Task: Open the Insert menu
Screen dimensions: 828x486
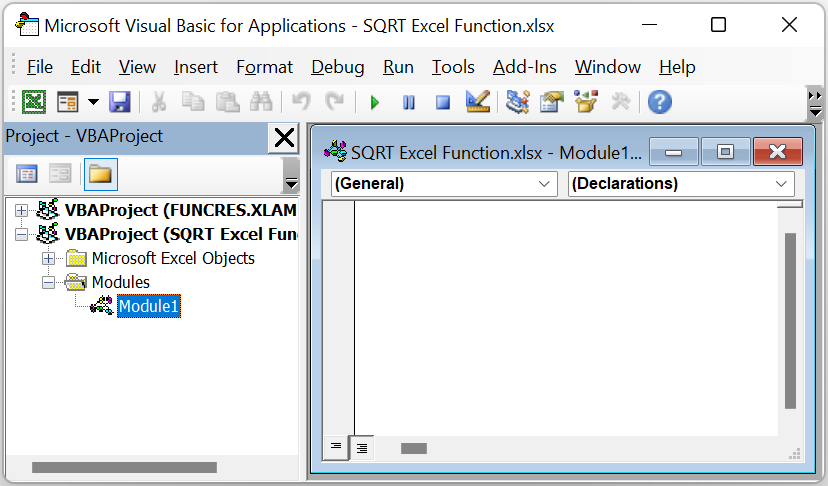Action: coord(196,67)
